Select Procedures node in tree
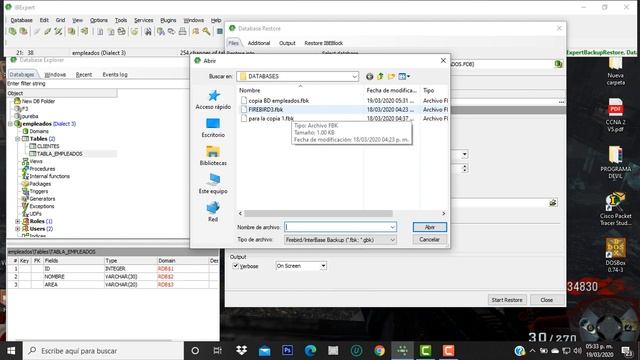This screenshot has height=360, width=640. [x=42, y=169]
